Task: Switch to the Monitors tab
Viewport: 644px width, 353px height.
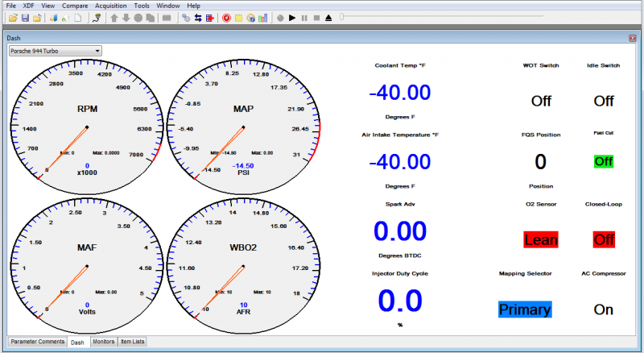Action: (103, 343)
